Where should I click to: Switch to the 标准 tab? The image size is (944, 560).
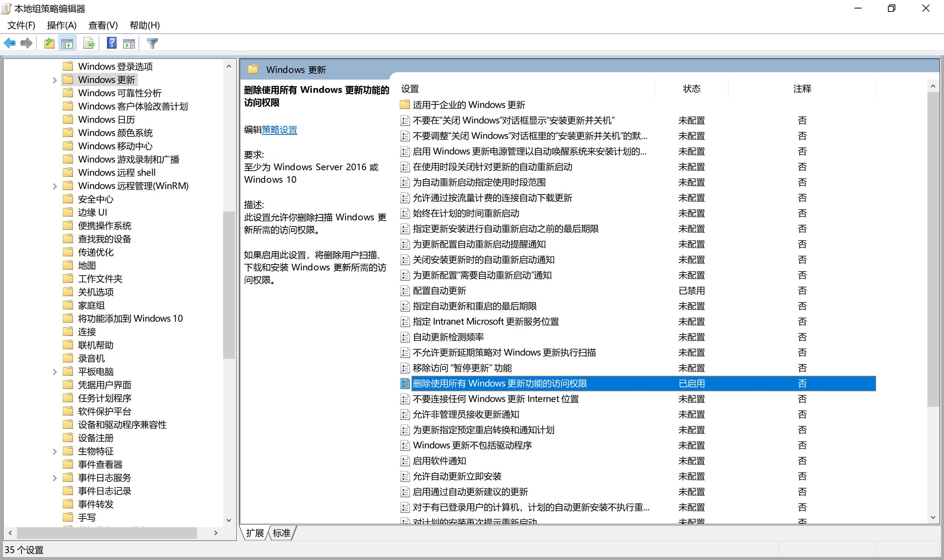281,533
